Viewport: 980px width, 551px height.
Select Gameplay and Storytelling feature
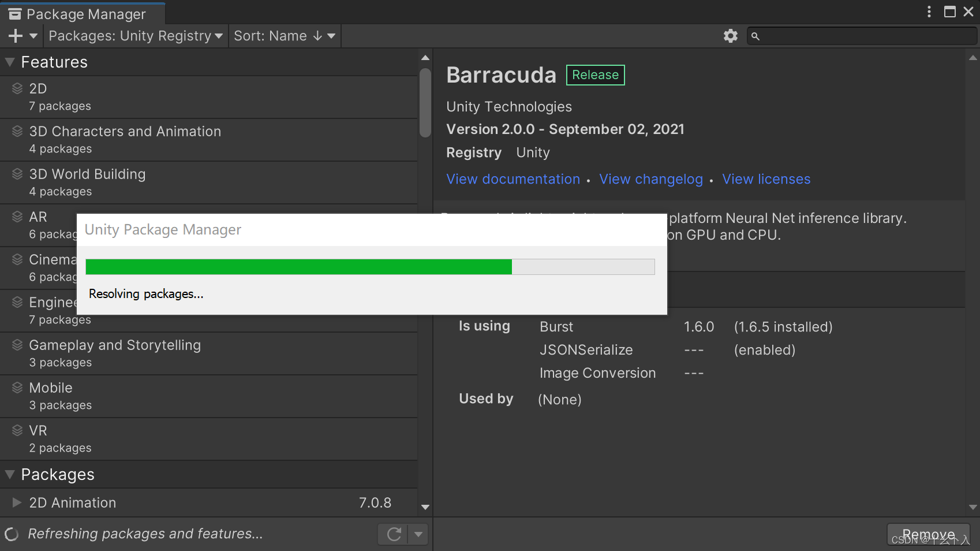tap(208, 353)
